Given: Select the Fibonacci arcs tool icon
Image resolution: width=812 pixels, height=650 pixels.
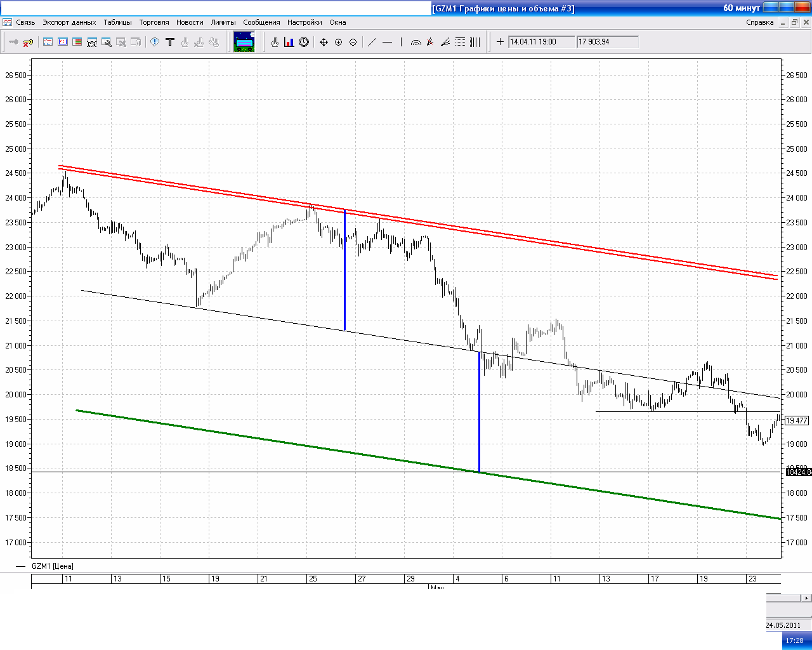Looking at the screenshot, I should (x=416, y=43).
